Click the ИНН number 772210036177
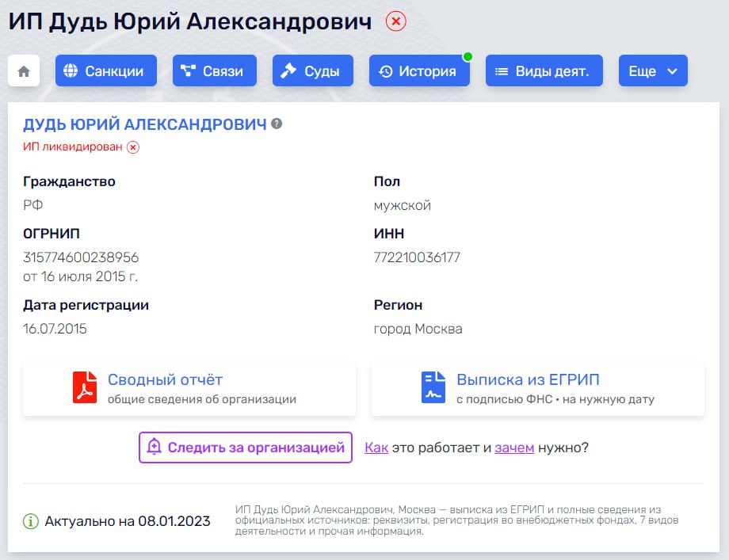Image resolution: width=729 pixels, height=560 pixels. (x=417, y=257)
